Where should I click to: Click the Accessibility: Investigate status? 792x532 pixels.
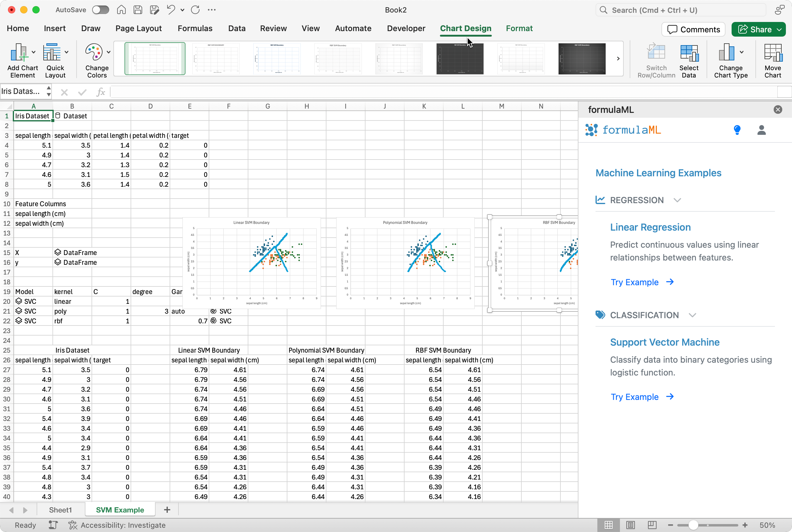pyautogui.click(x=117, y=525)
